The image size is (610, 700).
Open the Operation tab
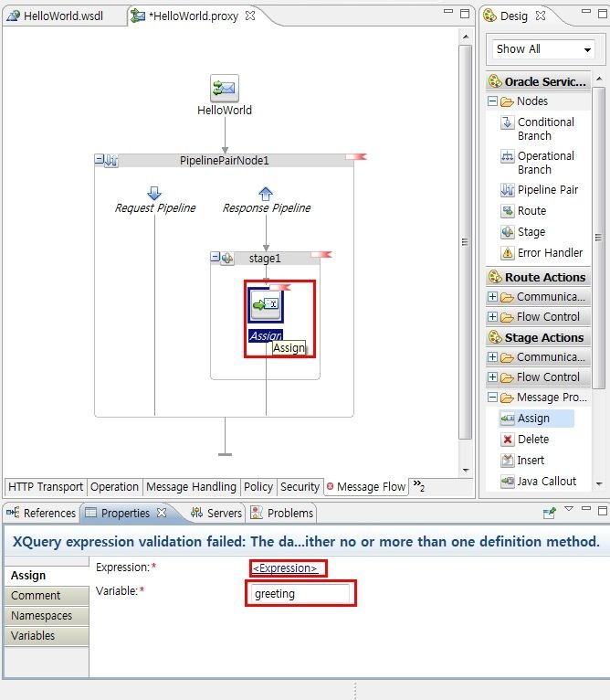114,486
